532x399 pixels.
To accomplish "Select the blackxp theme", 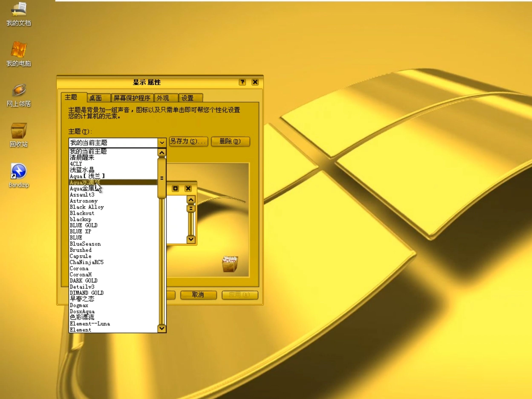I will point(113,219).
